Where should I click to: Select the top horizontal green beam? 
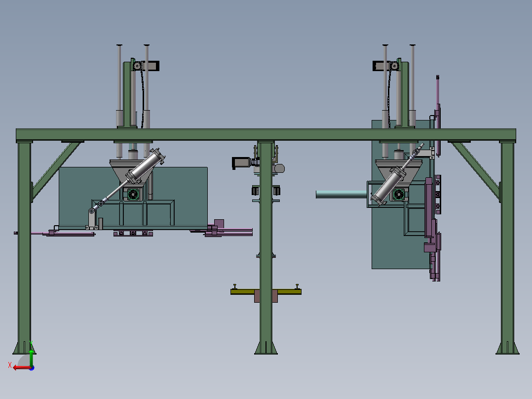pyautogui.click(x=266, y=135)
